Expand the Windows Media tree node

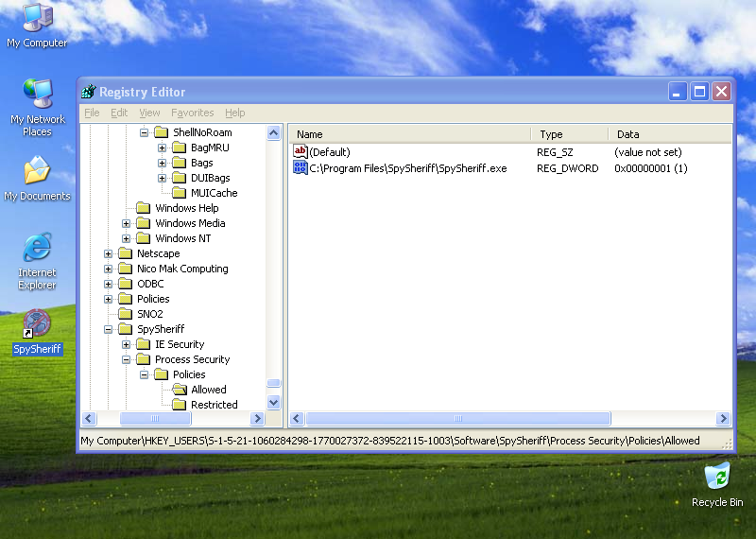tap(126, 223)
